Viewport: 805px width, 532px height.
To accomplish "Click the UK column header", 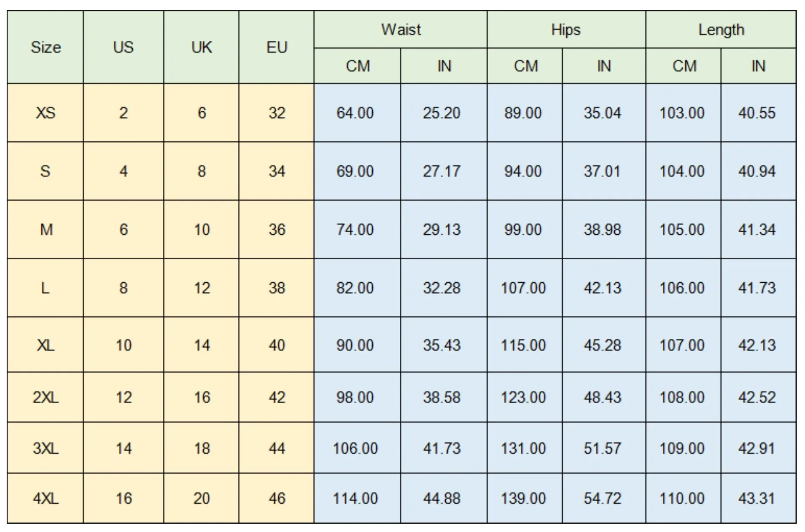I will 202,47.
